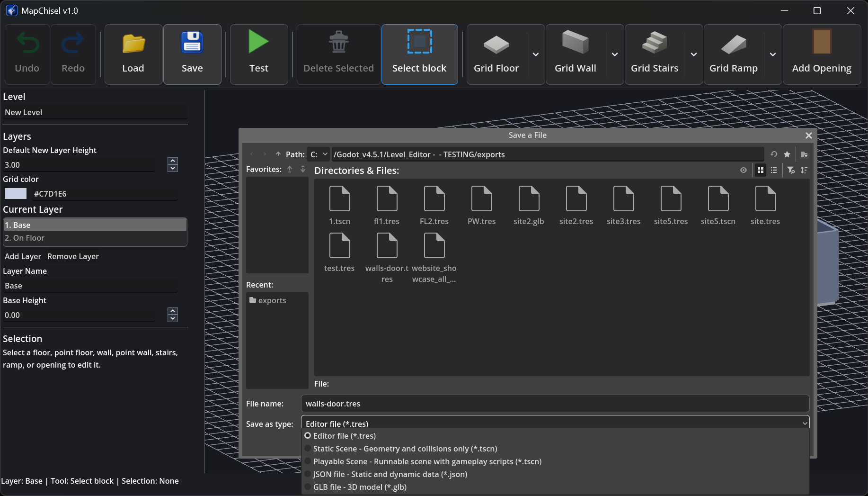The image size is (868, 496).
Task: Select file website_showcase_all file
Action: click(x=434, y=258)
